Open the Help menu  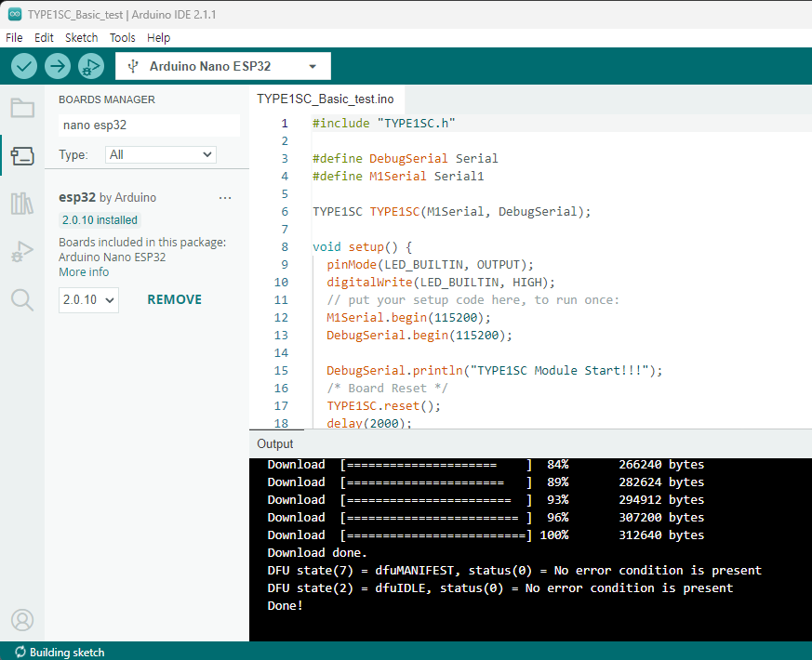click(158, 38)
